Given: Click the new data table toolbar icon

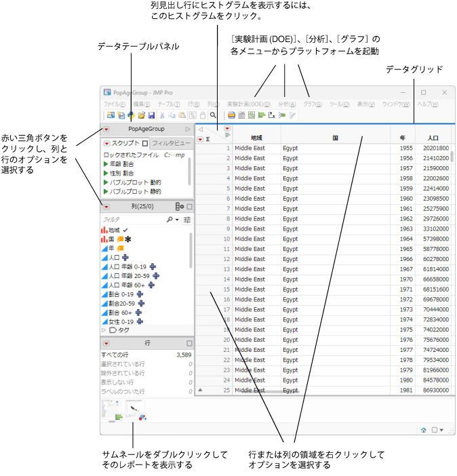Looking at the screenshot, I should [x=111, y=115].
